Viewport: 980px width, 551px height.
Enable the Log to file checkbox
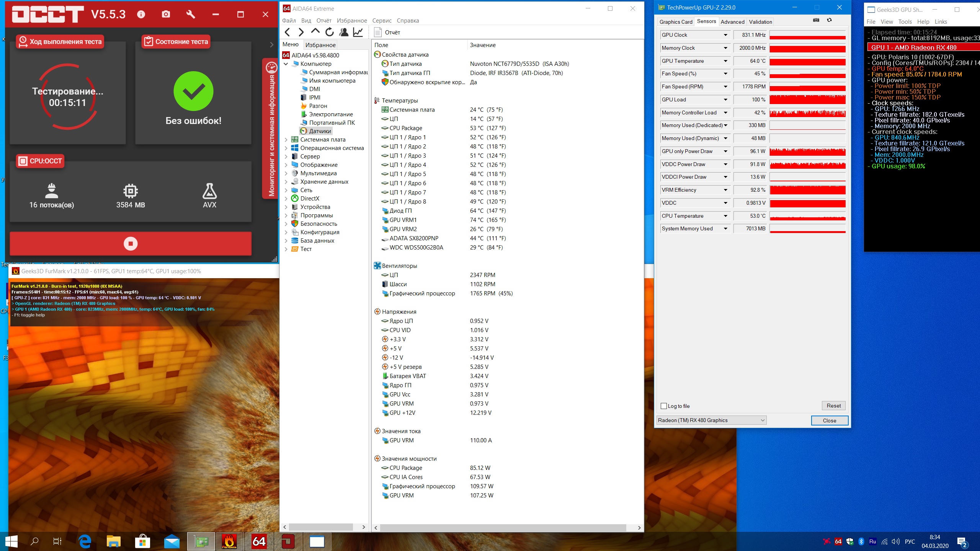pyautogui.click(x=664, y=406)
